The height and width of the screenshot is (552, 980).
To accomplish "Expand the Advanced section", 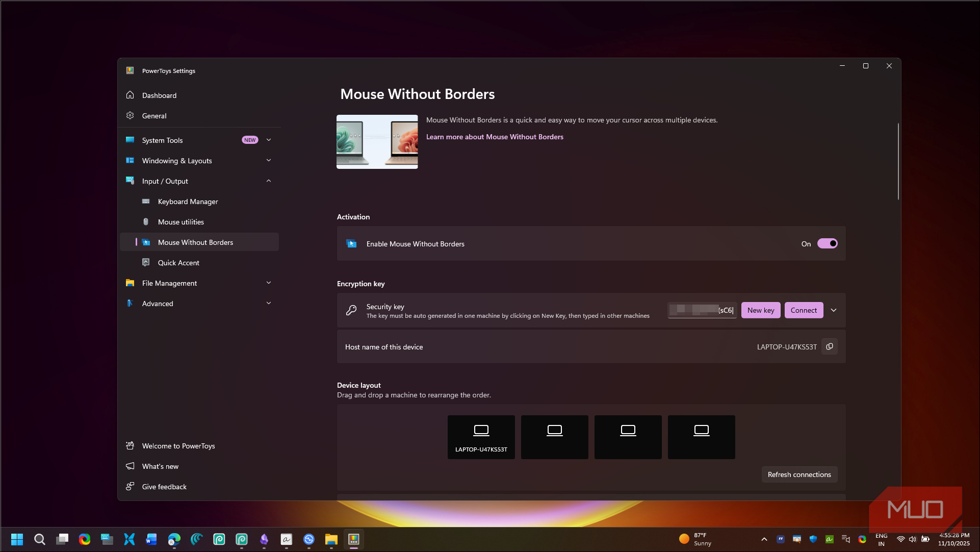I will (x=269, y=304).
